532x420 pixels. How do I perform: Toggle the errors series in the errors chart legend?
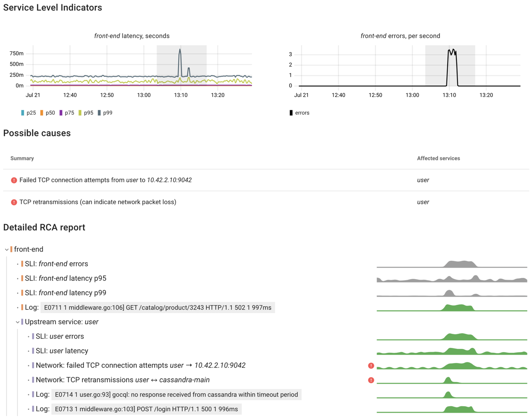pyautogui.click(x=299, y=113)
